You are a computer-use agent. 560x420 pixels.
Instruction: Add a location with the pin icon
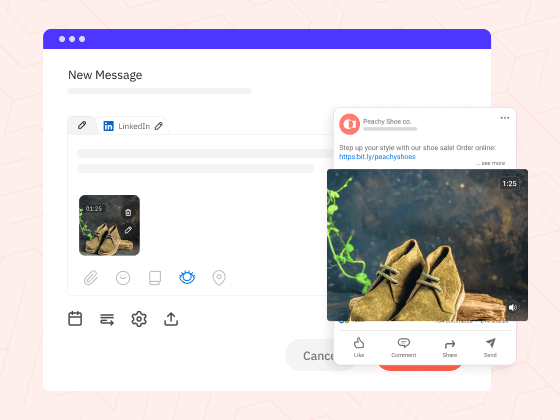[x=219, y=278]
